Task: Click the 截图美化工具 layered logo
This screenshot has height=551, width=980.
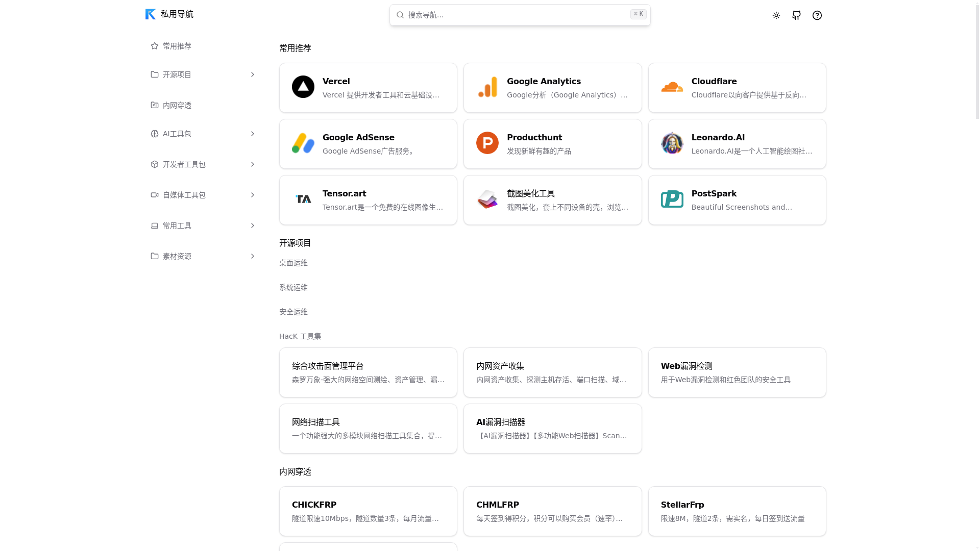Action: (487, 199)
